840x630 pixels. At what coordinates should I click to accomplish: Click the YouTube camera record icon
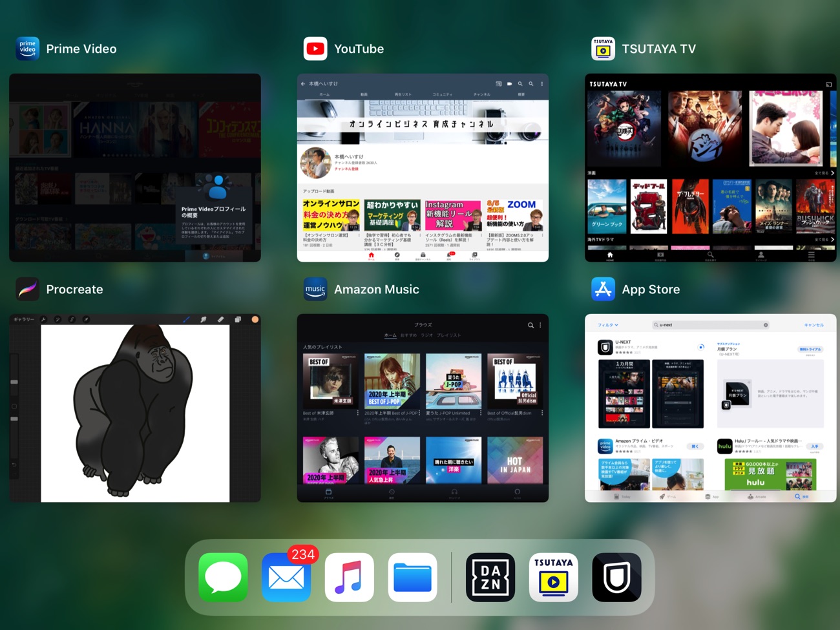tap(509, 83)
